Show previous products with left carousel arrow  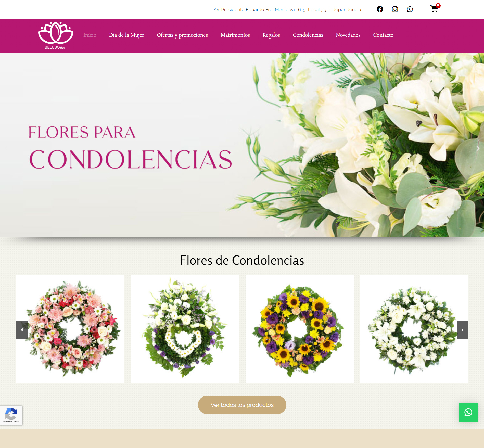pos(22,330)
